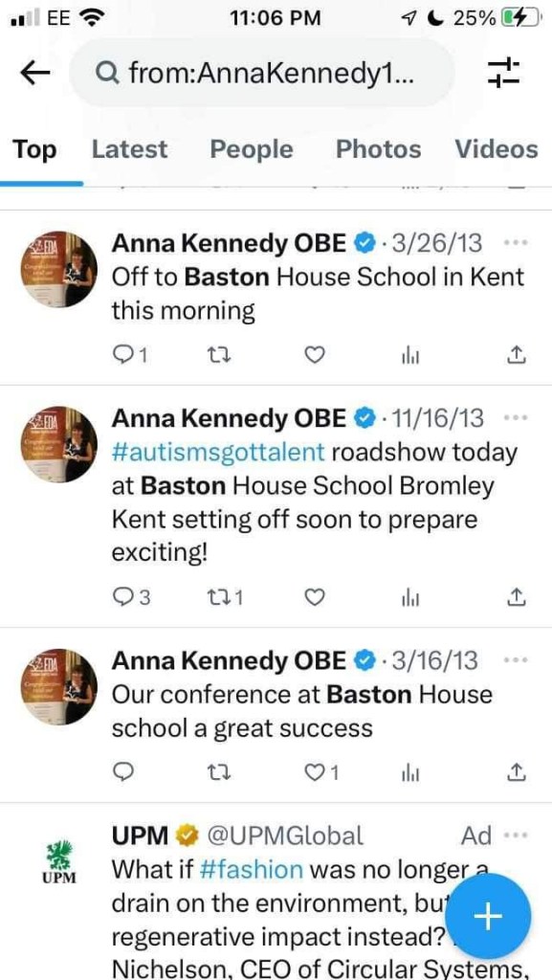This screenshot has width=552, height=980.
Task: Open more actions for the roadshow tweet
Action: 517,417
